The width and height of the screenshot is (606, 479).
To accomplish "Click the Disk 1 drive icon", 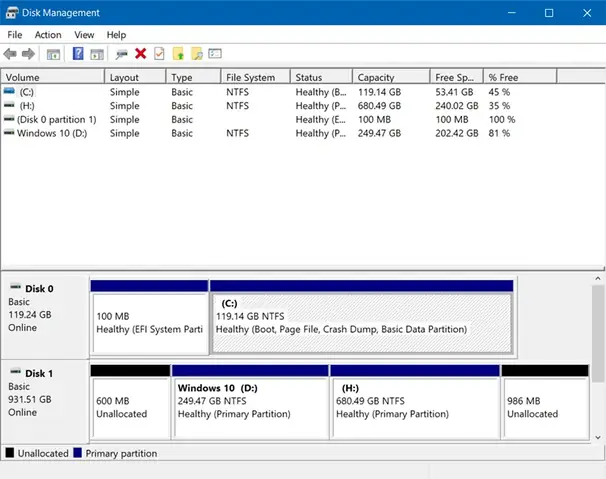I will (x=15, y=371).
